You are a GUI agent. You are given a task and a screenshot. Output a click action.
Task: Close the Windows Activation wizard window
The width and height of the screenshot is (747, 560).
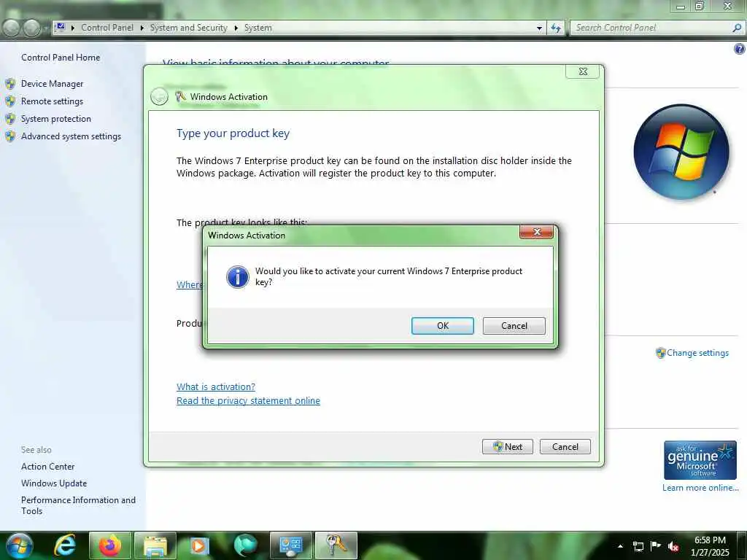pos(583,71)
